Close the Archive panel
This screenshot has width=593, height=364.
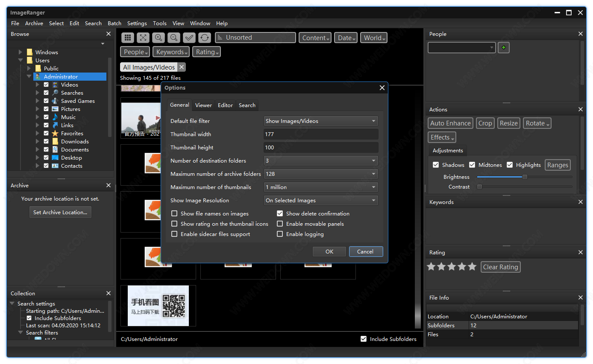[109, 185]
